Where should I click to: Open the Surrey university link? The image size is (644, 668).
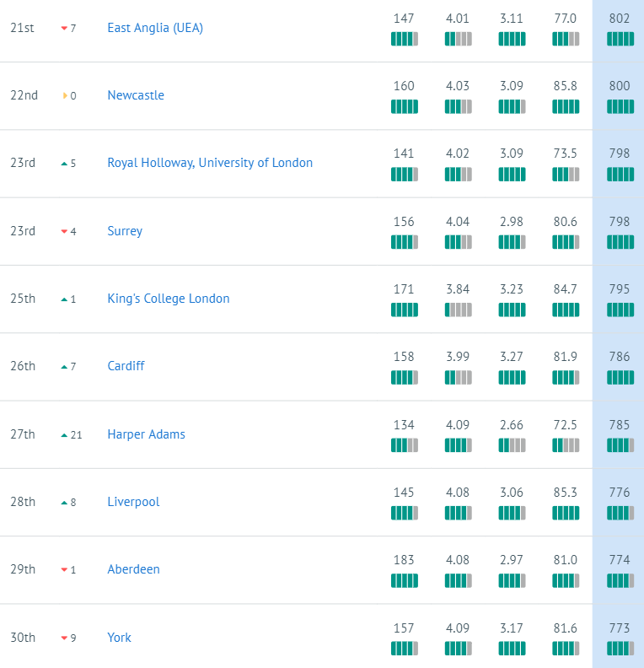[125, 231]
